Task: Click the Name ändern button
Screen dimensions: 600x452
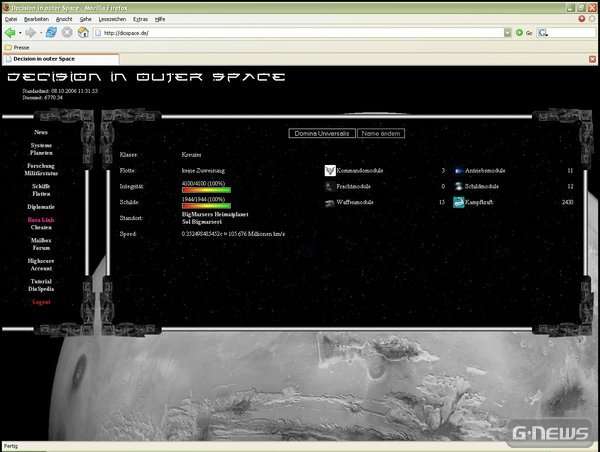Action: click(x=381, y=133)
